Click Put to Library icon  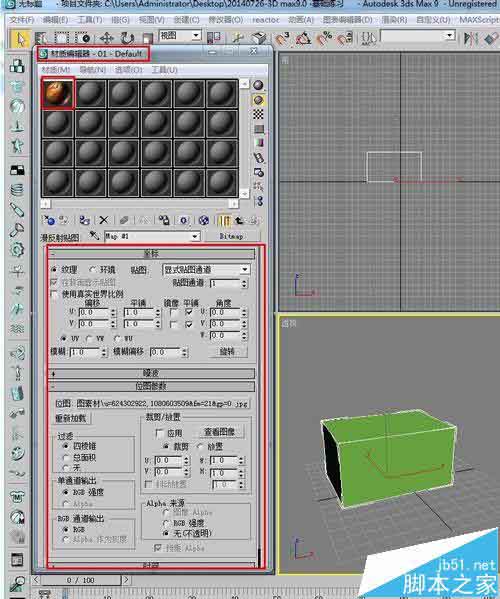(164, 220)
